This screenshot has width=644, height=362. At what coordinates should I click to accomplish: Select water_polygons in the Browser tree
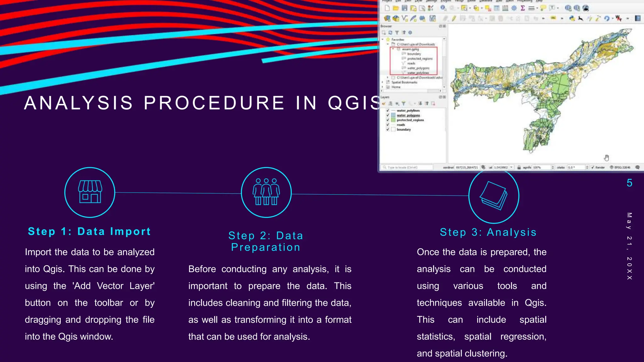418,68
